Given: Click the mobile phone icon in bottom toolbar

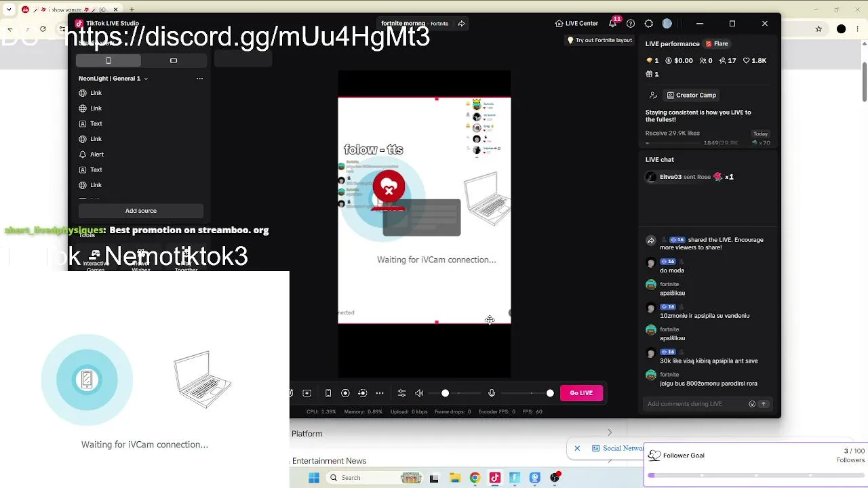Looking at the screenshot, I should 328,393.
